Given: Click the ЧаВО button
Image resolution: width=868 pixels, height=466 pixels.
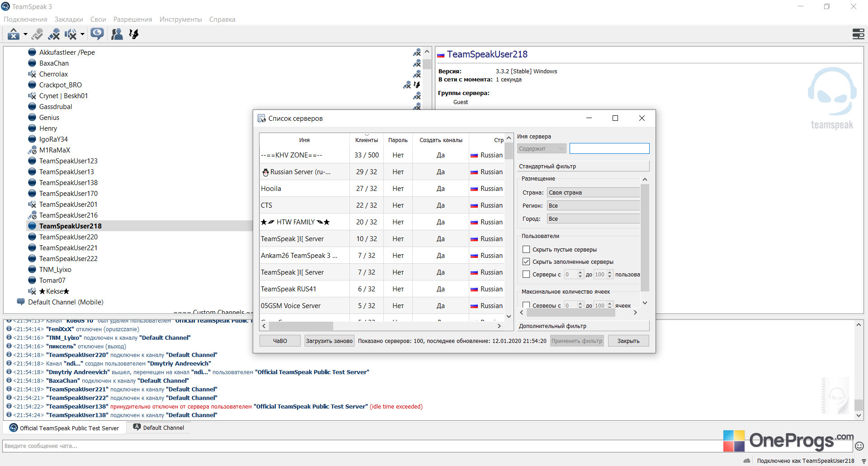Looking at the screenshot, I should pyautogui.click(x=280, y=341).
